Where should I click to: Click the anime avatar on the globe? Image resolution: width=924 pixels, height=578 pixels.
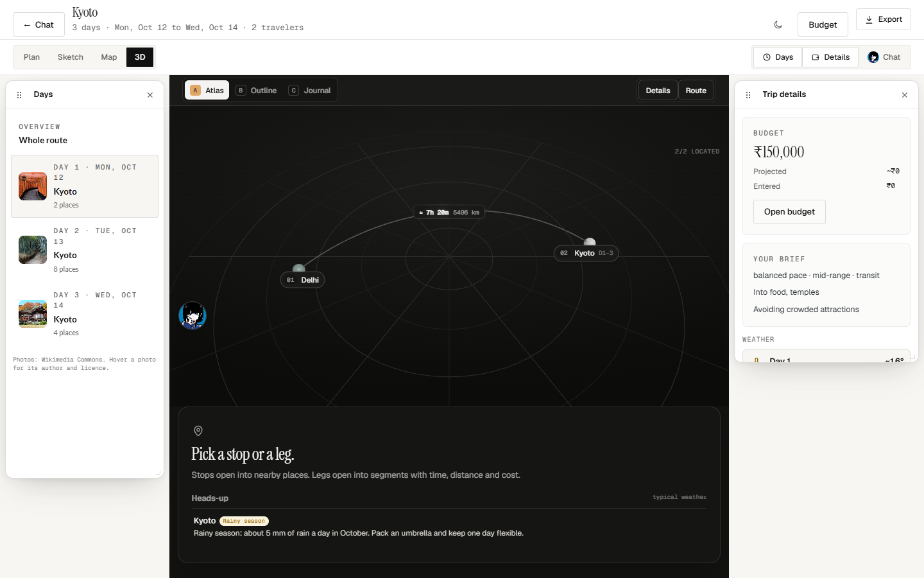(x=193, y=315)
